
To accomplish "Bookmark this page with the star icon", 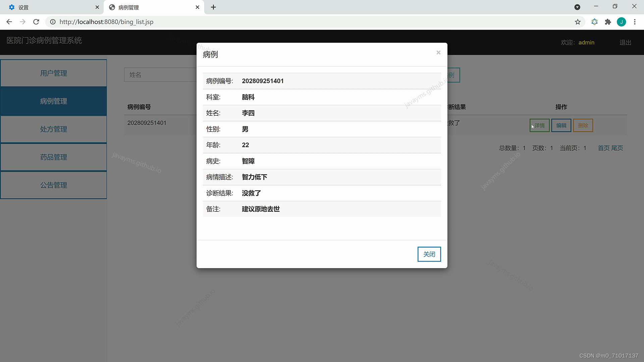I will pos(578,22).
